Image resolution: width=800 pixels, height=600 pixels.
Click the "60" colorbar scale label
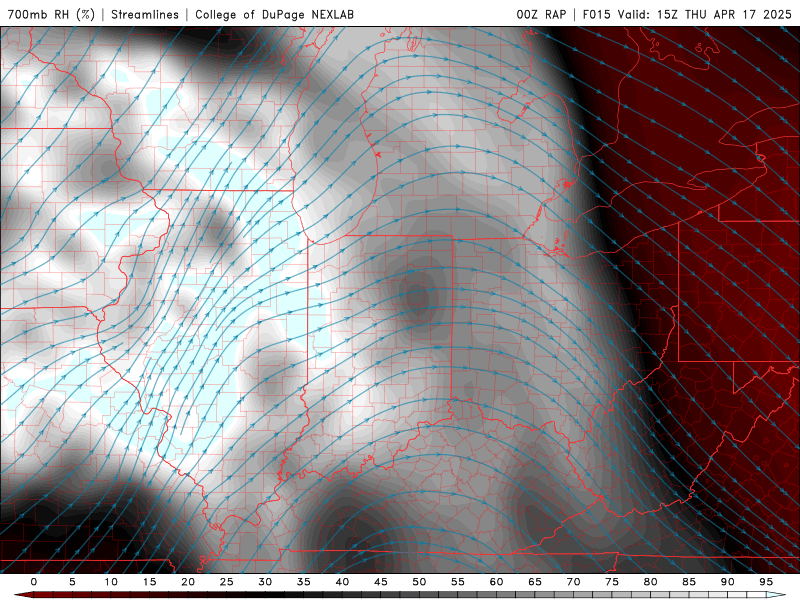click(x=496, y=582)
